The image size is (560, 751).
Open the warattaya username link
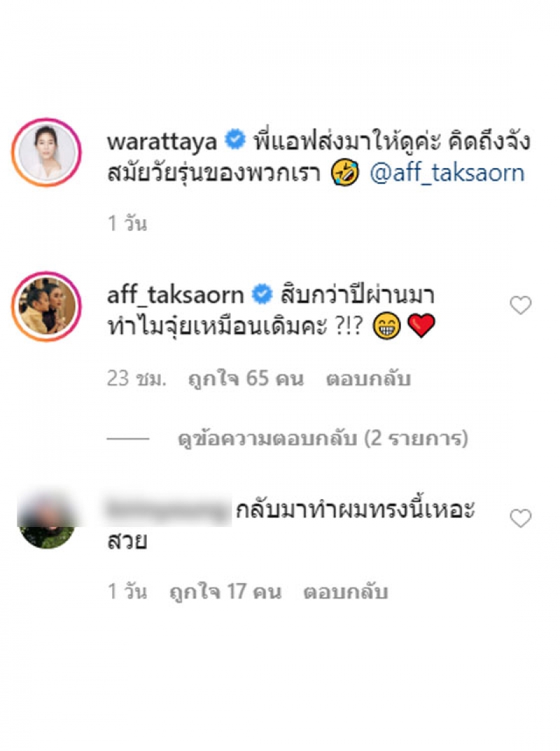click(x=162, y=141)
